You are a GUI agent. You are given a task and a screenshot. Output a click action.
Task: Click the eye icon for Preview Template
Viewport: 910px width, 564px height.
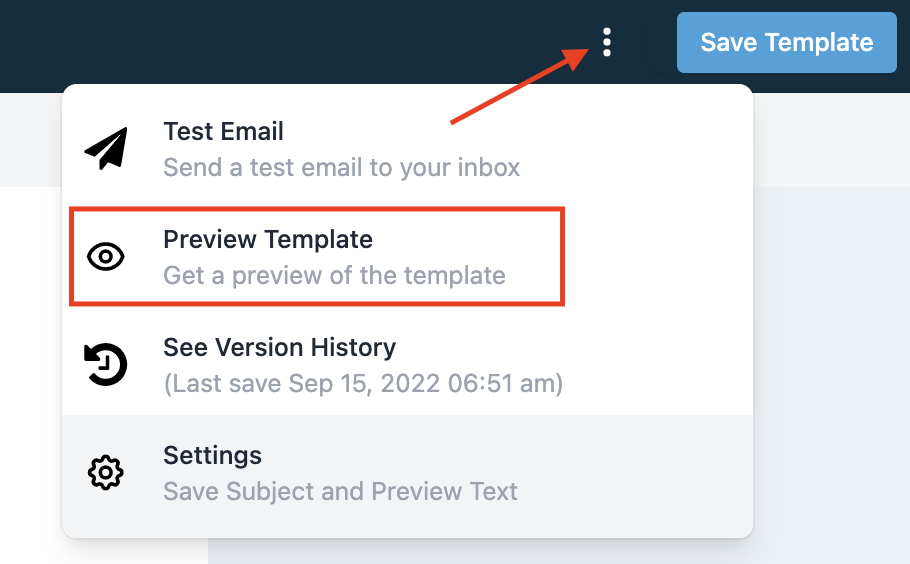(x=106, y=256)
